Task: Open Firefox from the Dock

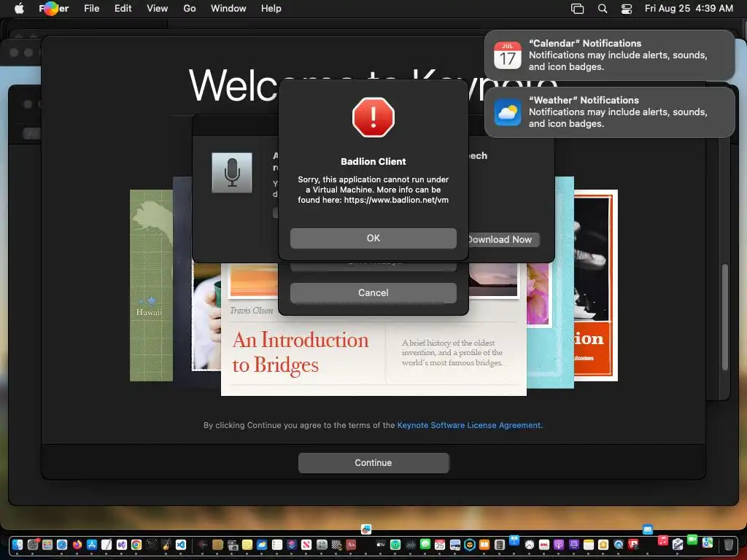Action: point(77,545)
